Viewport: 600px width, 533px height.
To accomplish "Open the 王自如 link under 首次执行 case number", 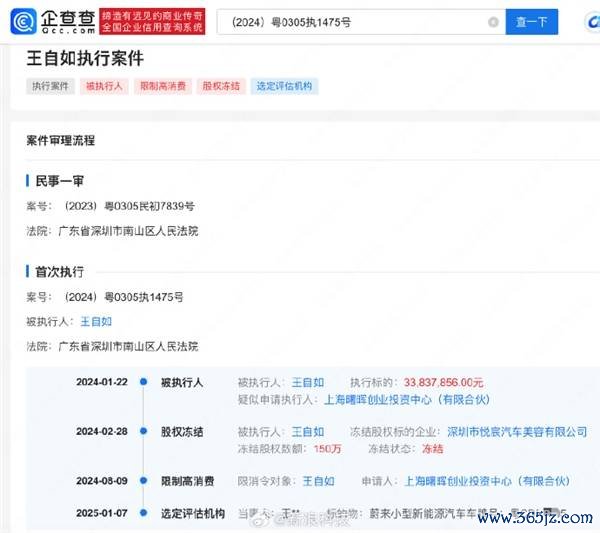I will click(96, 322).
